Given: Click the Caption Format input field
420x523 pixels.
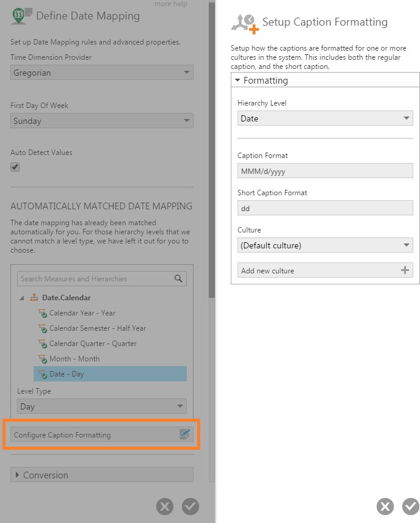Looking at the screenshot, I should 324,171.
